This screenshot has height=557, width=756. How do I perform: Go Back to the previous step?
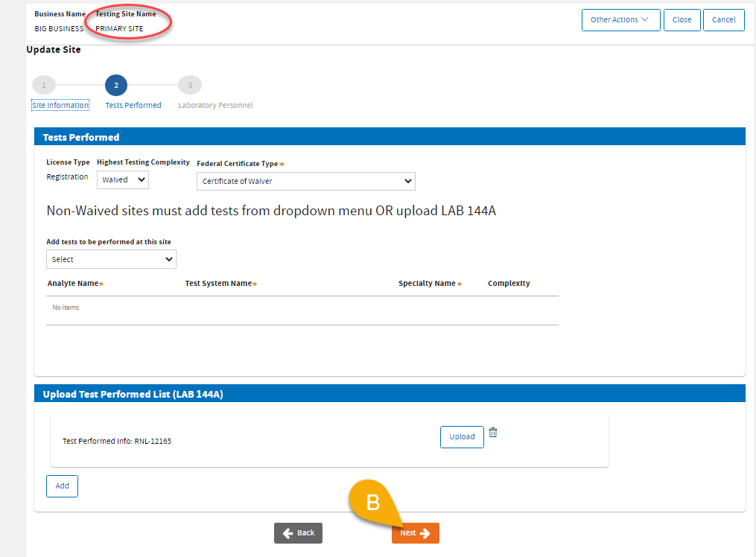298,533
